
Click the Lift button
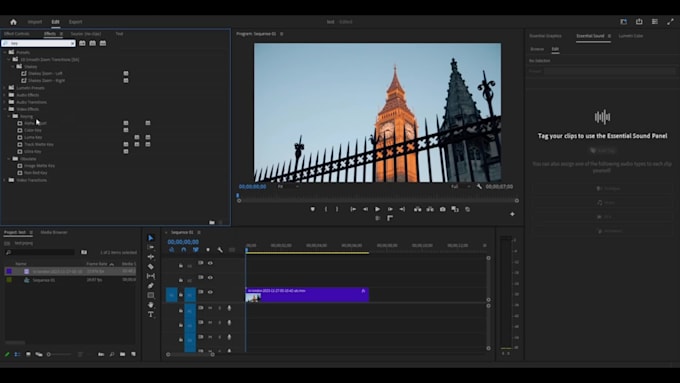point(418,209)
